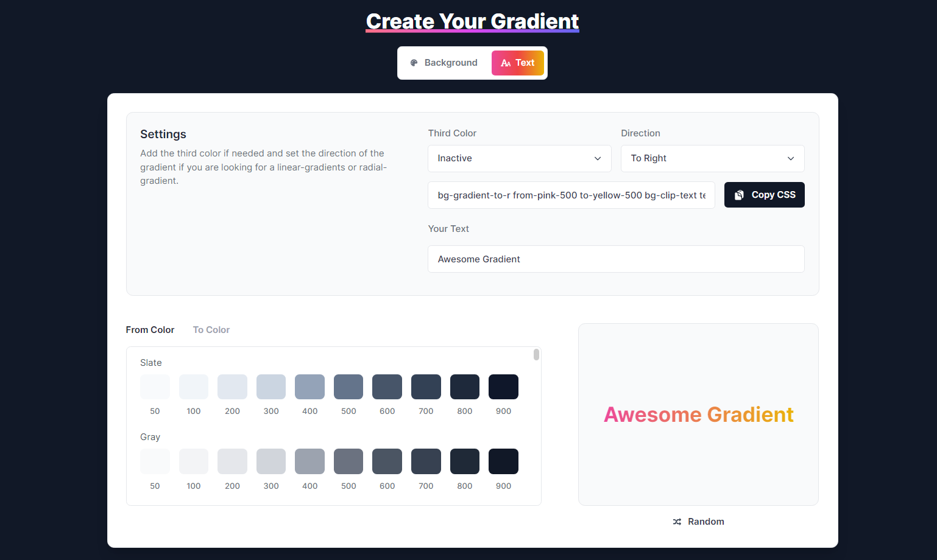Click the generated CSS class field
937x560 pixels.
(x=571, y=195)
